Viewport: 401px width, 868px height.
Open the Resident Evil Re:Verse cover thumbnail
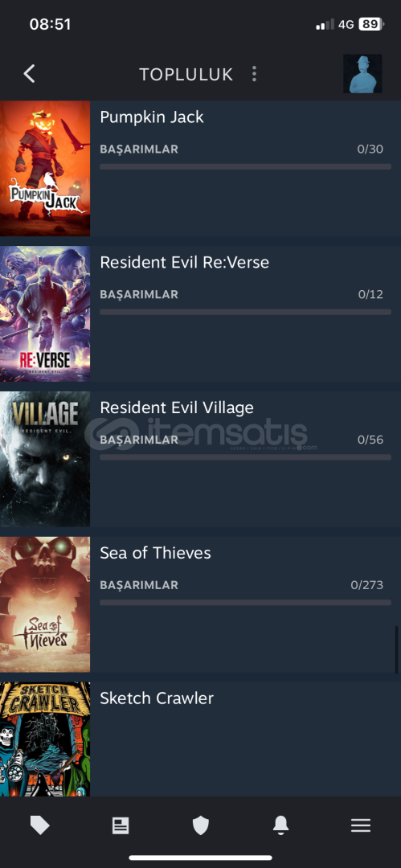[x=45, y=314]
